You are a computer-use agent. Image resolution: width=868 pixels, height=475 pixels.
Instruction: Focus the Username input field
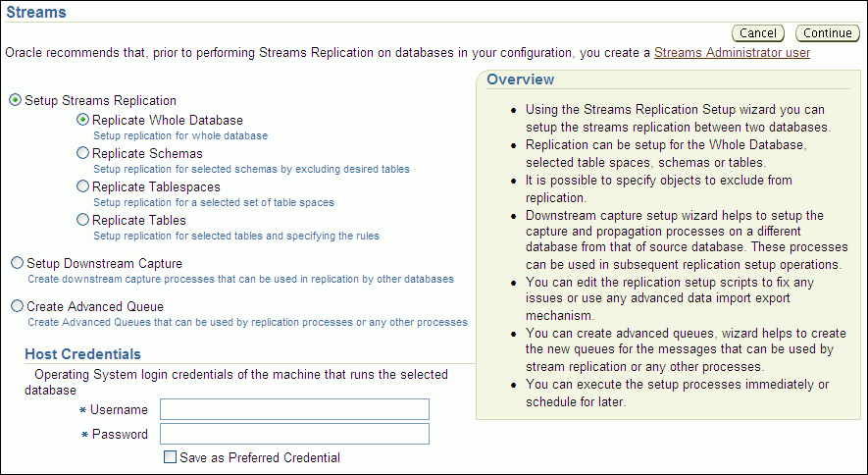point(294,409)
